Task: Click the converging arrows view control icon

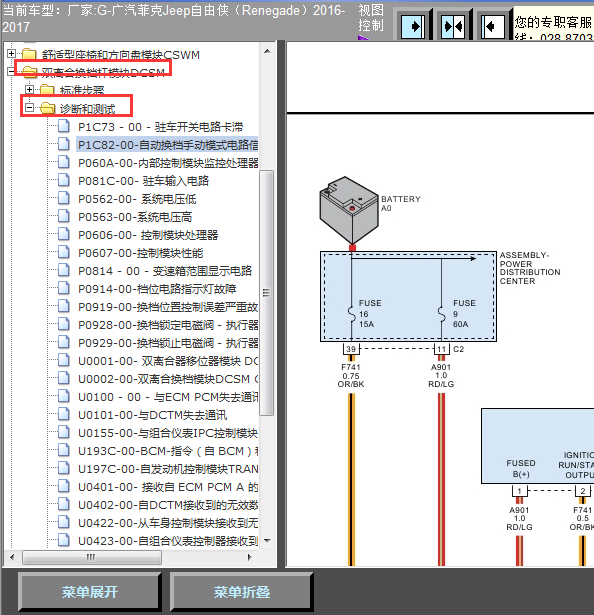Action: click(x=453, y=27)
